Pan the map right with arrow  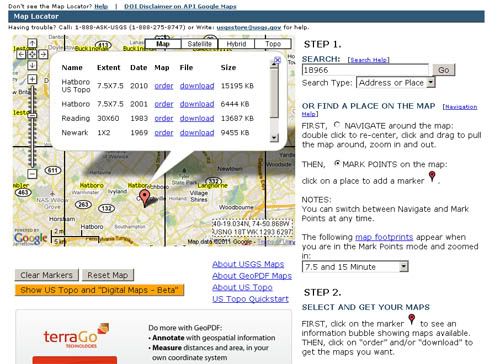pyautogui.click(x=43, y=54)
